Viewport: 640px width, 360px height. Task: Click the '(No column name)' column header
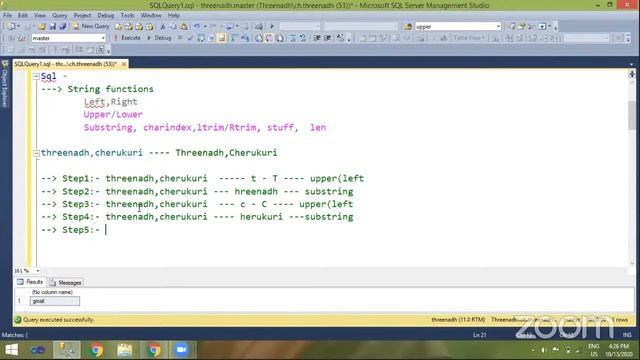pyautogui.click(x=52, y=292)
